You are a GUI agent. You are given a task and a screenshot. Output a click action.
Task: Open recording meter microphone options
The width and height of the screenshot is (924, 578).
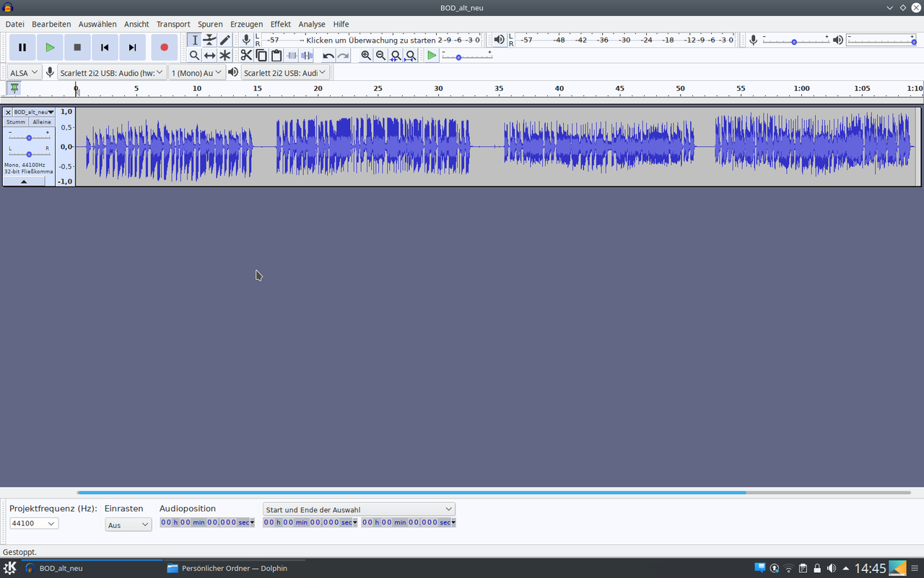click(246, 40)
